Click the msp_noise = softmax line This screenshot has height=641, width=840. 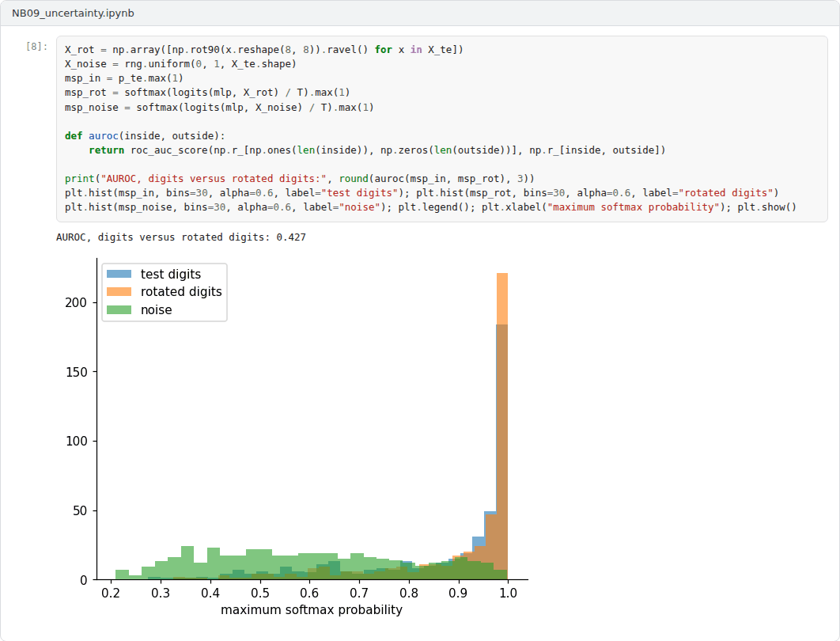(x=219, y=107)
